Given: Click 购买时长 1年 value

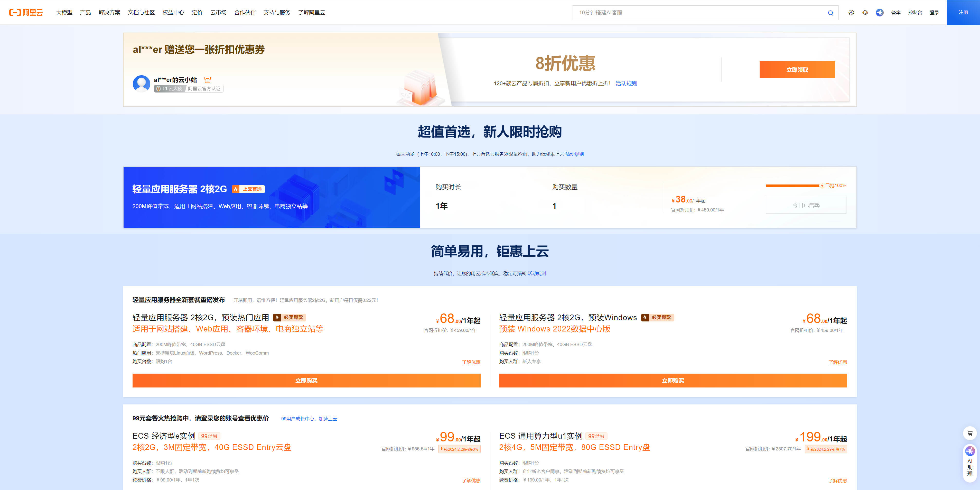Looking at the screenshot, I should tap(442, 206).
